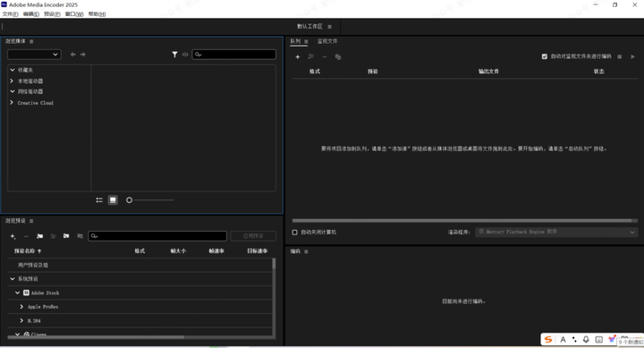Click the import presets icon

coord(66,236)
